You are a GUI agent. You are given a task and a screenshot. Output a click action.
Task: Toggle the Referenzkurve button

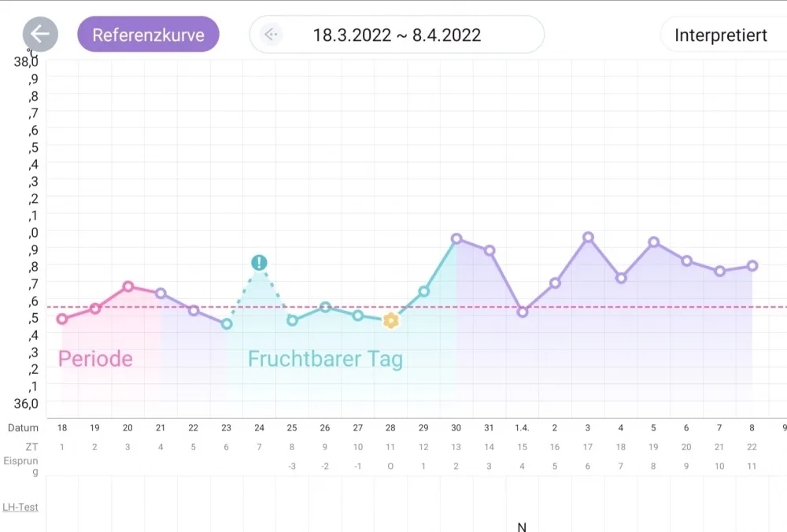[x=148, y=34]
